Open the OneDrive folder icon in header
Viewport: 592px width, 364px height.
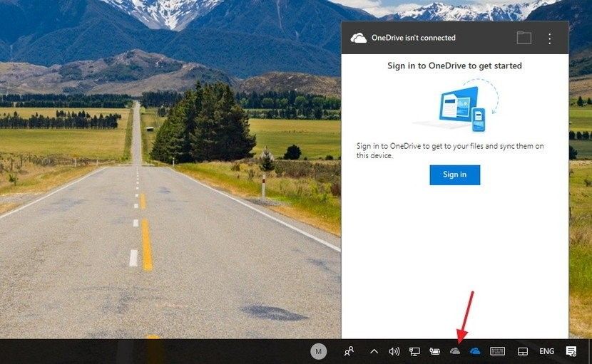pyautogui.click(x=524, y=38)
